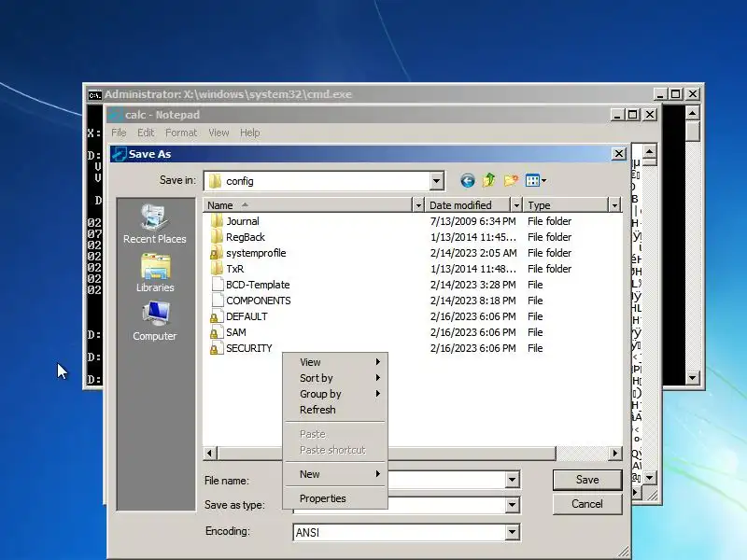Close the Save As dialog
Screen dimensions: 747x560
(x=618, y=154)
